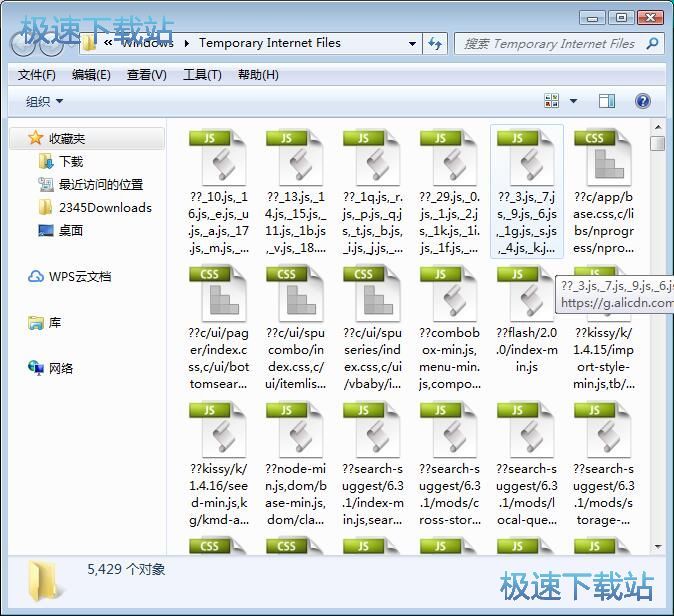Select the ??kissy/k/1.4.16/seed-min.js file icon
The image size is (674, 616).
click(218, 429)
